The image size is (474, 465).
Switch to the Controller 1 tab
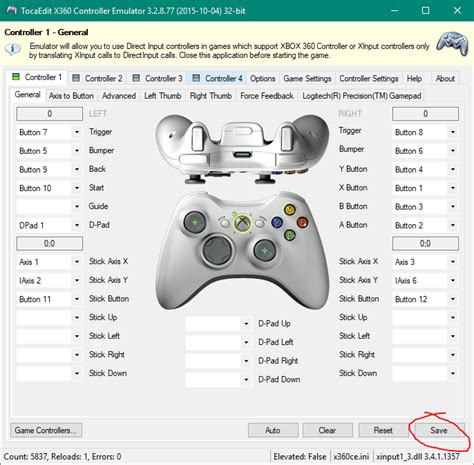(37, 77)
